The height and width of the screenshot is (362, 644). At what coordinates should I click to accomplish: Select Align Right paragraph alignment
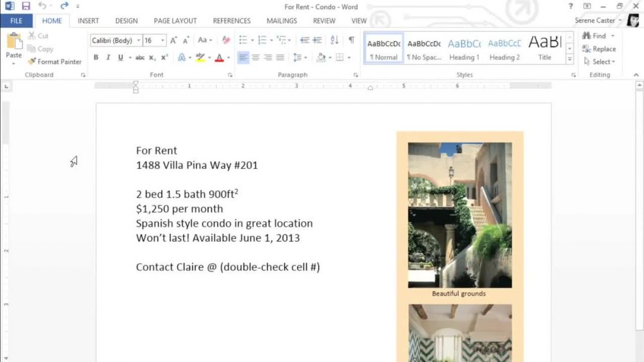[x=268, y=58]
